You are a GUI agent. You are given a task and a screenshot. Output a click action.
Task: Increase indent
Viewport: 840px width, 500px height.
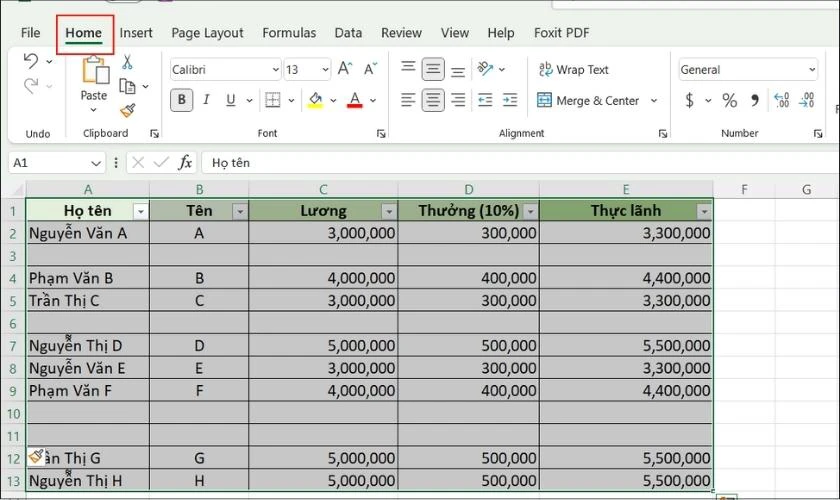(x=510, y=100)
